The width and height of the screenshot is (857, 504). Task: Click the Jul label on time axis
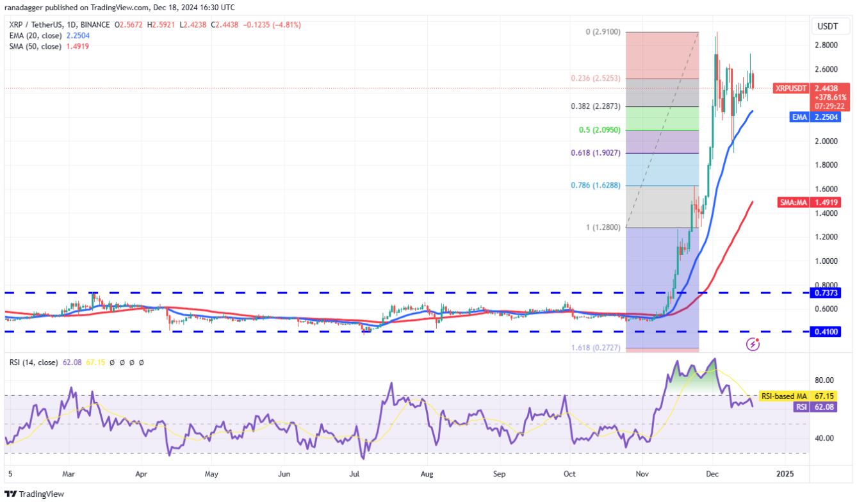coord(354,475)
